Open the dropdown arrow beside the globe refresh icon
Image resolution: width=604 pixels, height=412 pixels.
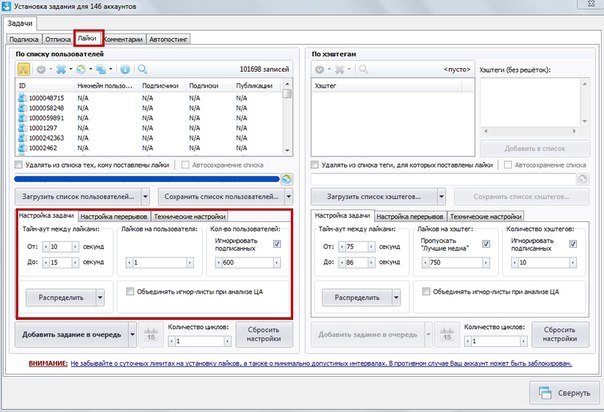click(91, 70)
